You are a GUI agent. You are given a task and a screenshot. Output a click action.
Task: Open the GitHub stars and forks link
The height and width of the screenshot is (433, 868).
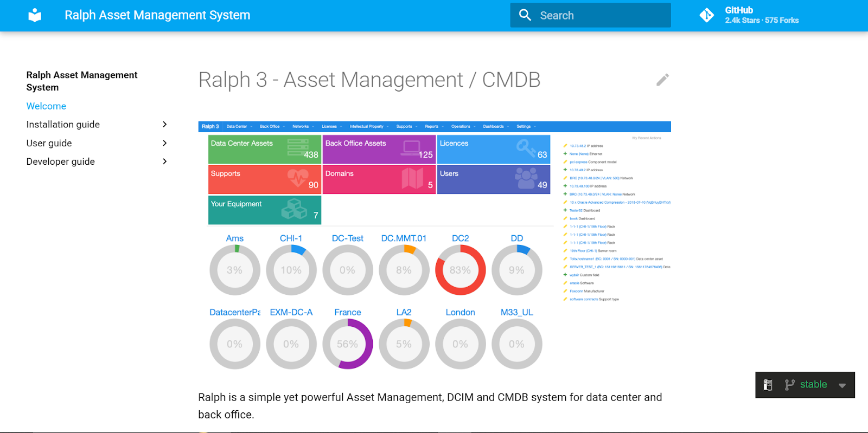point(762,15)
